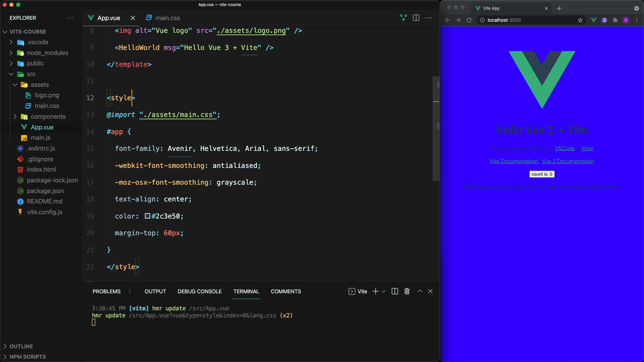Screen dimensions: 644x362
Task: Open Explorer views and more actions menu
Action: [x=70, y=18]
